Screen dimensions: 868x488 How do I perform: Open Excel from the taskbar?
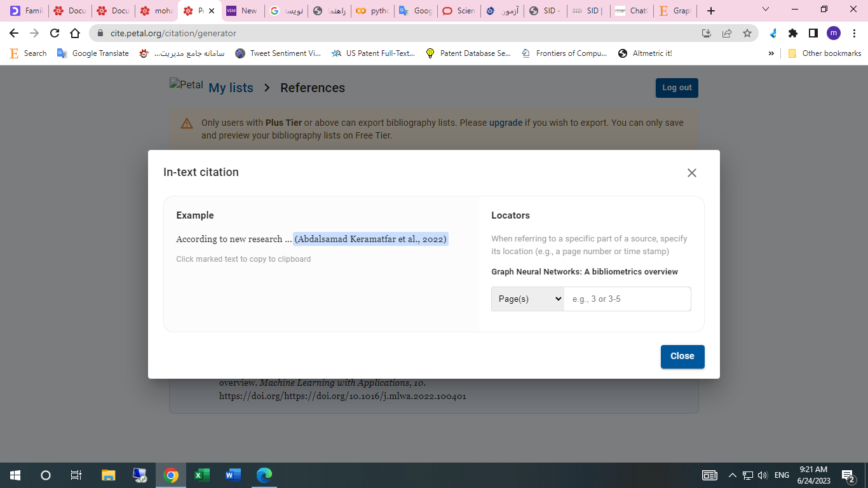point(202,475)
